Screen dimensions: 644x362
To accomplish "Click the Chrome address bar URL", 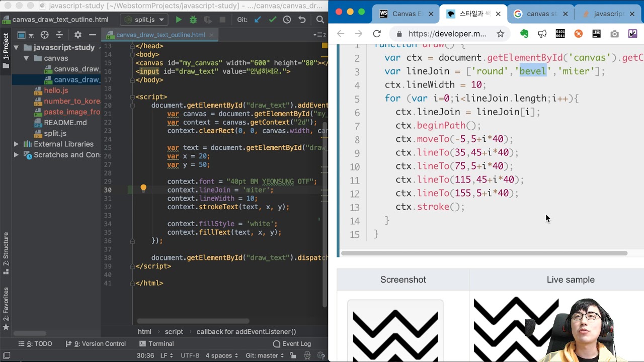I will (x=447, y=34).
